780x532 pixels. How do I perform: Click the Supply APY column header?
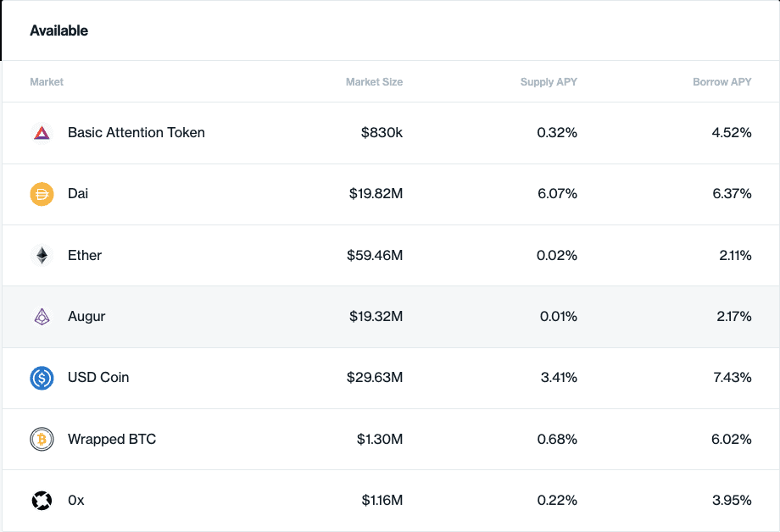(549, 82)
